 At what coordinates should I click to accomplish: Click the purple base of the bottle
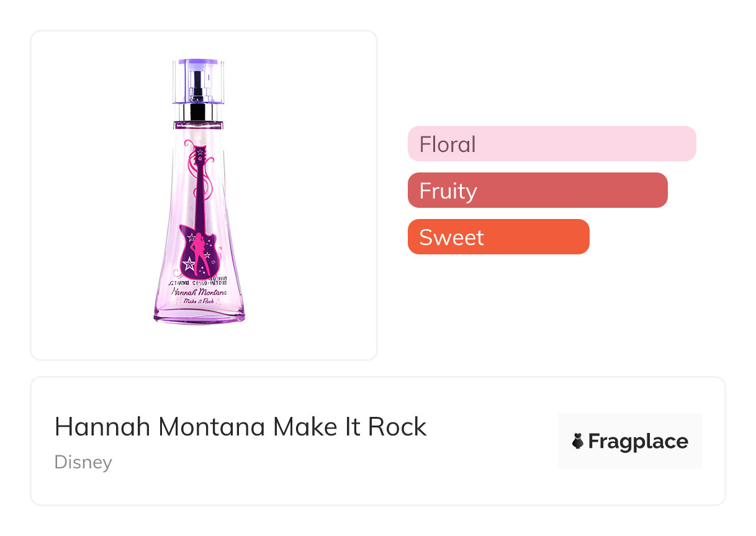click(199, 316)
